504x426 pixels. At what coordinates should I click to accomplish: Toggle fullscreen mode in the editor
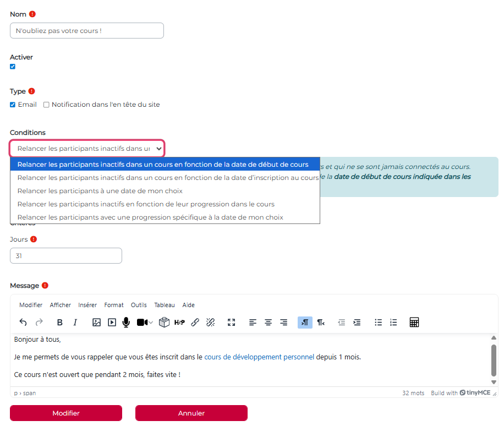[x=231, y=323]
